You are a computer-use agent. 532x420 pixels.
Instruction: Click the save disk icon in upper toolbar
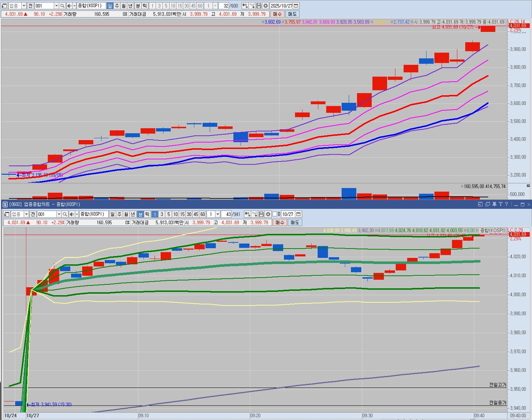pos(259,6)
